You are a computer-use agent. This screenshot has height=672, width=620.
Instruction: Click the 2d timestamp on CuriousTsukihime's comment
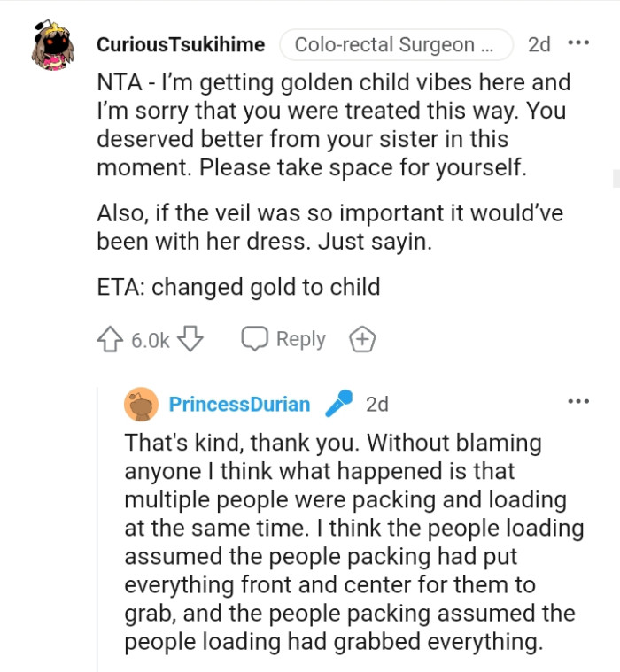tap(539, 45)
